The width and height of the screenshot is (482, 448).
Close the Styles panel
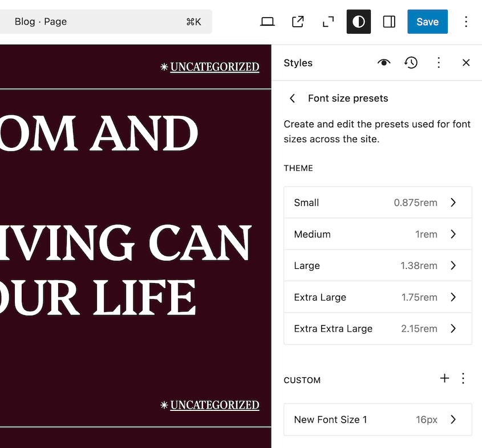pyautogui.click(x=466, y=63)
